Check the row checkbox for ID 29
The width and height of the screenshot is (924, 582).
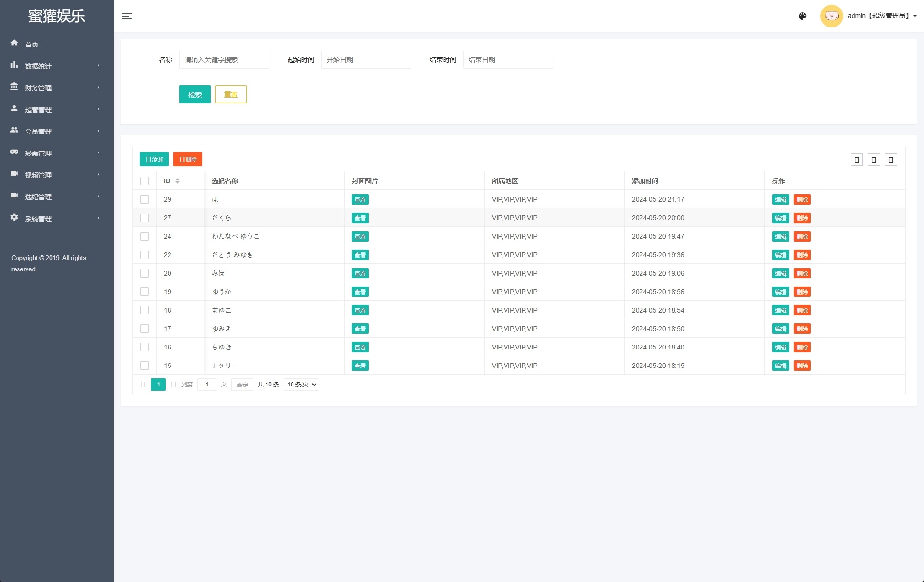[144, 199]
